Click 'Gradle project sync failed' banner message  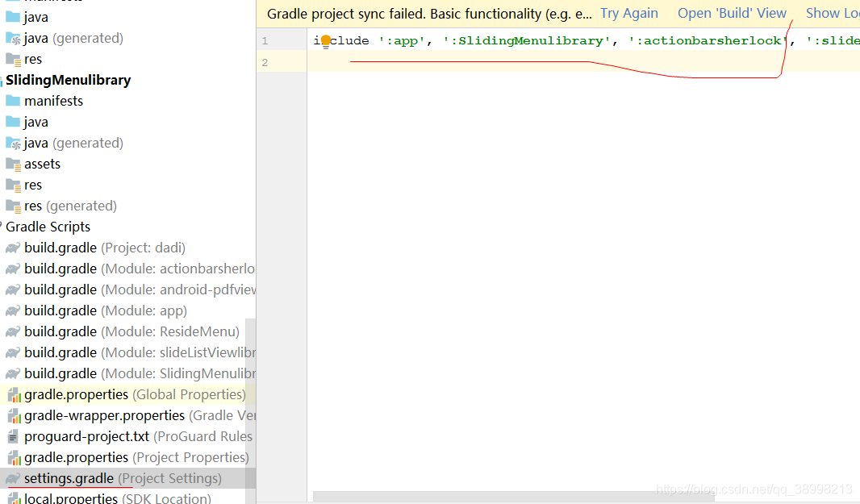click(x=429, y=14)
